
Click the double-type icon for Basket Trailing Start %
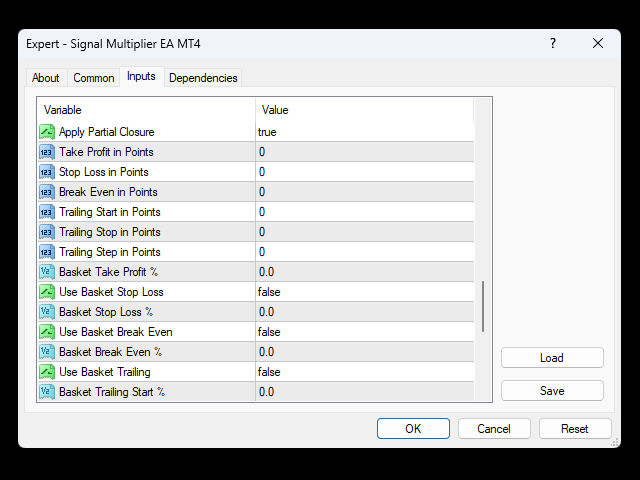point(47,392)
